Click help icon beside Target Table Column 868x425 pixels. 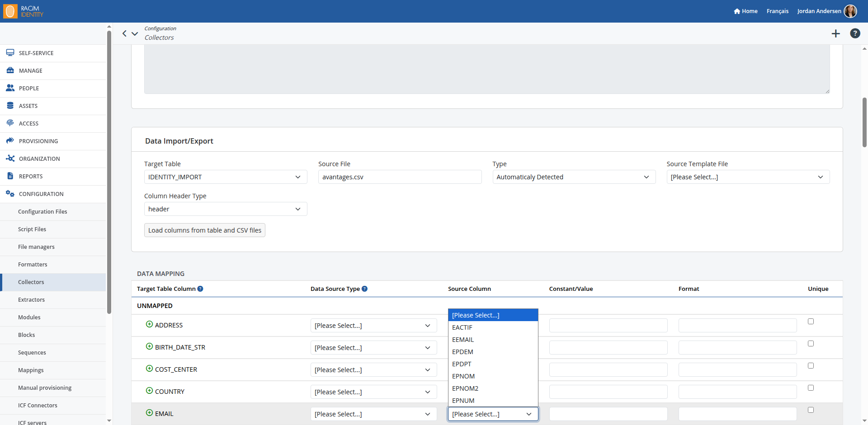[200, 289]
